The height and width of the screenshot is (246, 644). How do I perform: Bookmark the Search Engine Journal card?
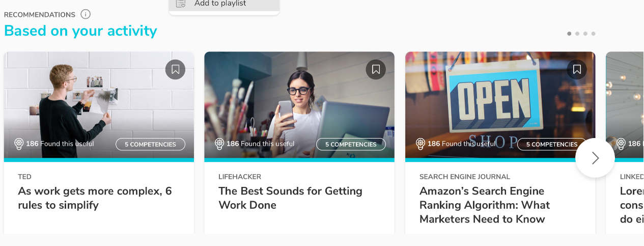click(x=576, y=69)
